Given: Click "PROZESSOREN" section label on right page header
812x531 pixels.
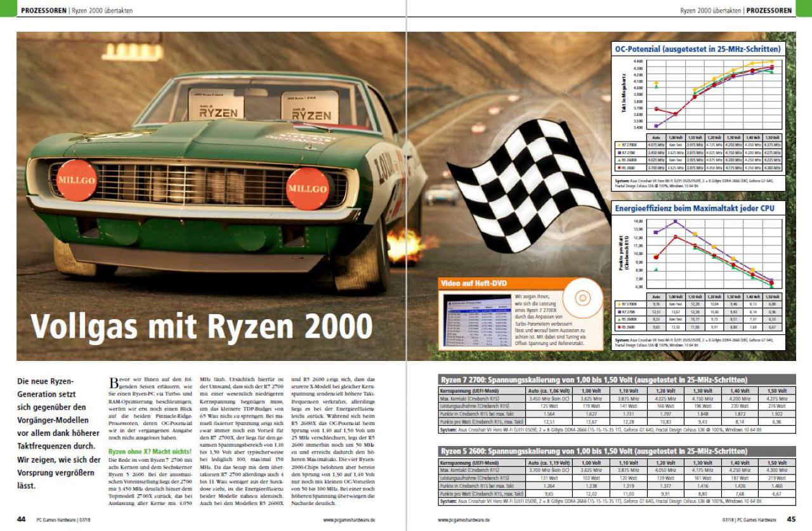Looking at the screenshot, I should point(769,11).
